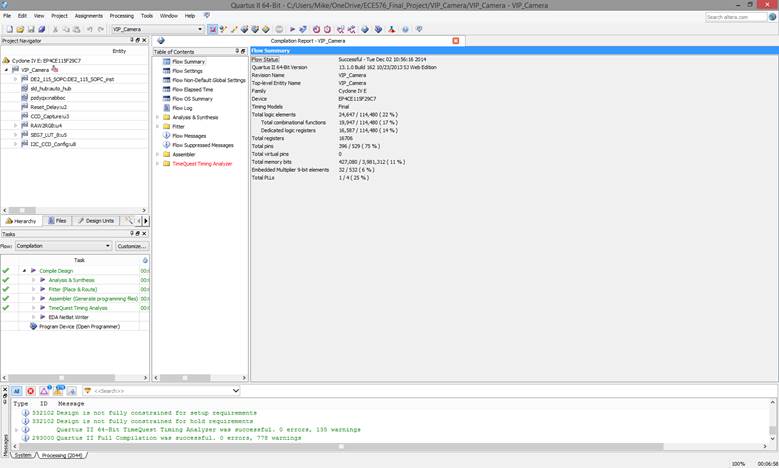
Task: Click the play arrow beside Compile Design
Action: click(33, 271)
